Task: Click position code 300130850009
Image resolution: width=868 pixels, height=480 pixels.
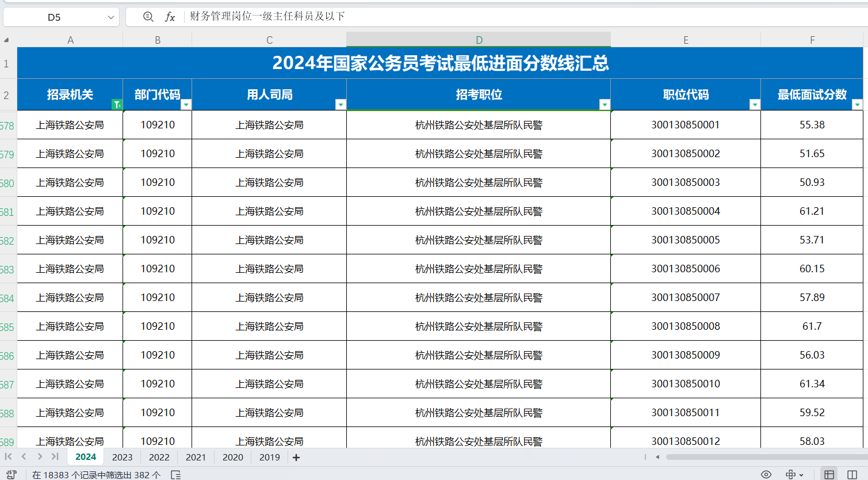Action: [686, 355]
